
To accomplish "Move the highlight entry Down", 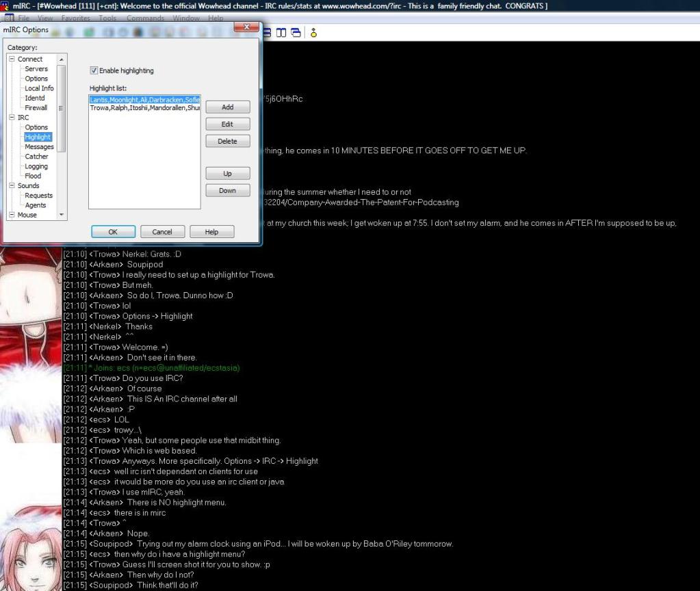I will point(227,191).
